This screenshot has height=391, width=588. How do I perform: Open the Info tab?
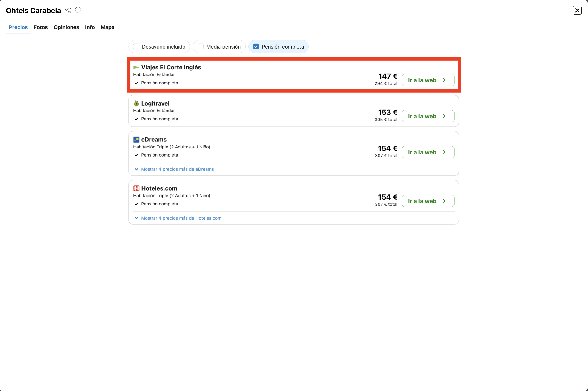90,27
